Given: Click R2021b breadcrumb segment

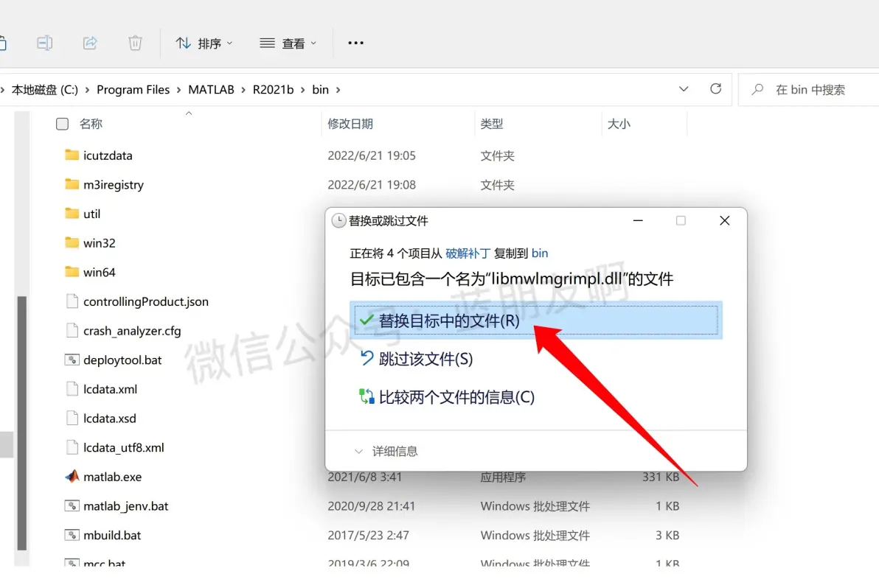Looking at the screenshot, I should [x=273, y=90].
